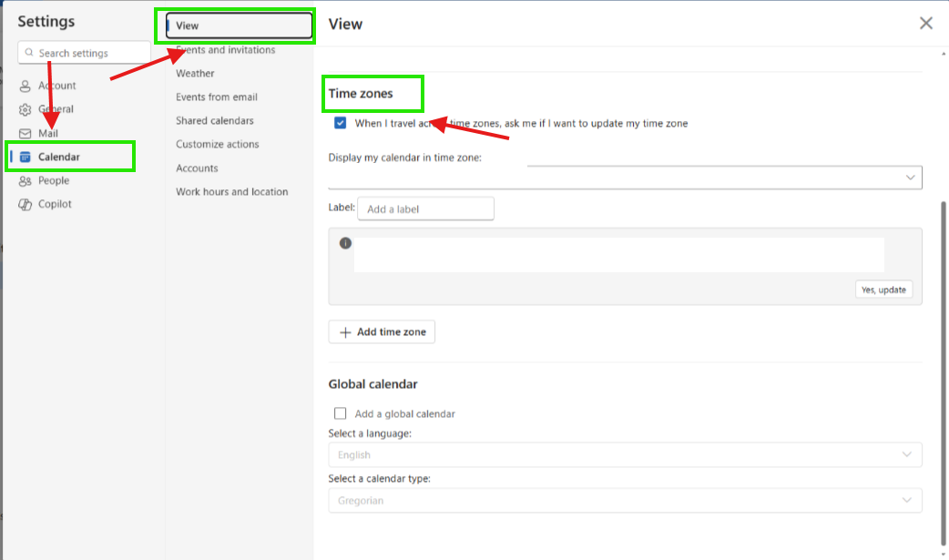The height and width of the screenshot is (560, 949).
Task: Click the Search settings field
Action: (x=85, y=53)
